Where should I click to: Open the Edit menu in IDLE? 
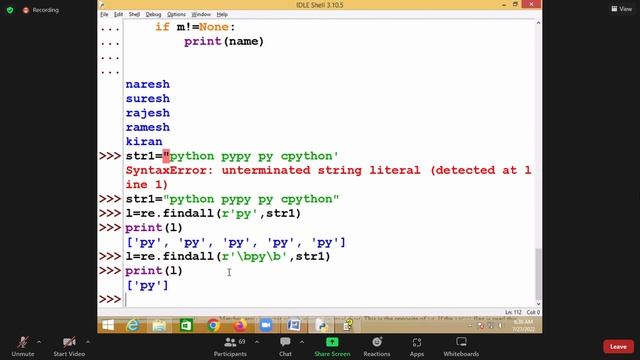pos(118,14)
